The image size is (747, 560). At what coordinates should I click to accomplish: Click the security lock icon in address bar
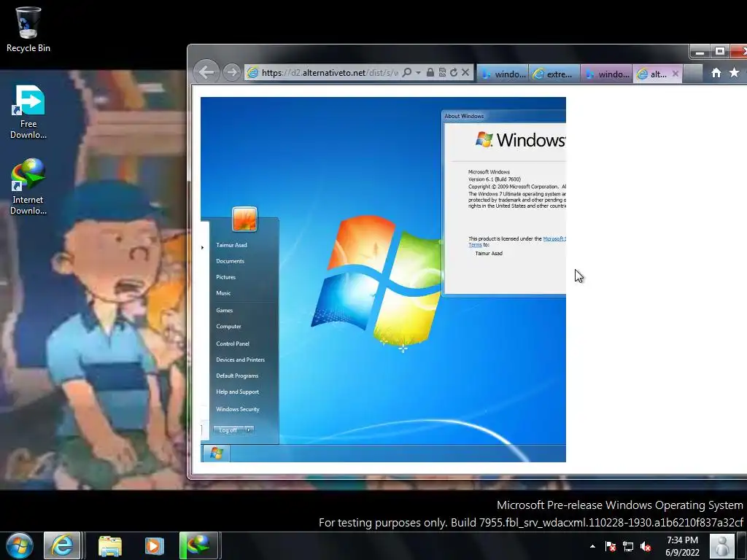coord(430,72)
